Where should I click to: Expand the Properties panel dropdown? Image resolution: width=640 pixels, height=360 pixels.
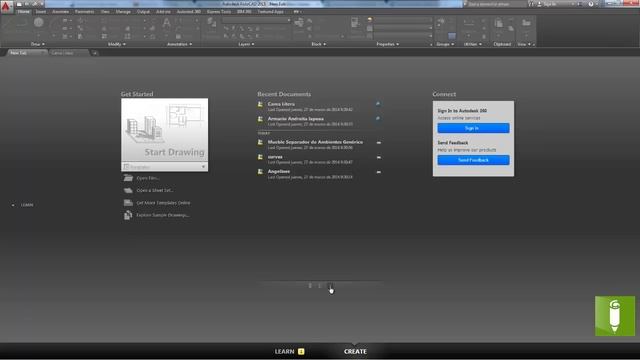(388, 44)
